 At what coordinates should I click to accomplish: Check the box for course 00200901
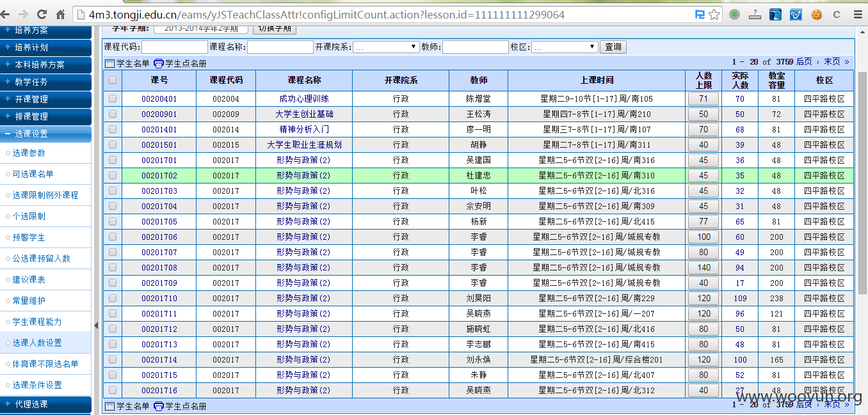[x=113, y=114]
